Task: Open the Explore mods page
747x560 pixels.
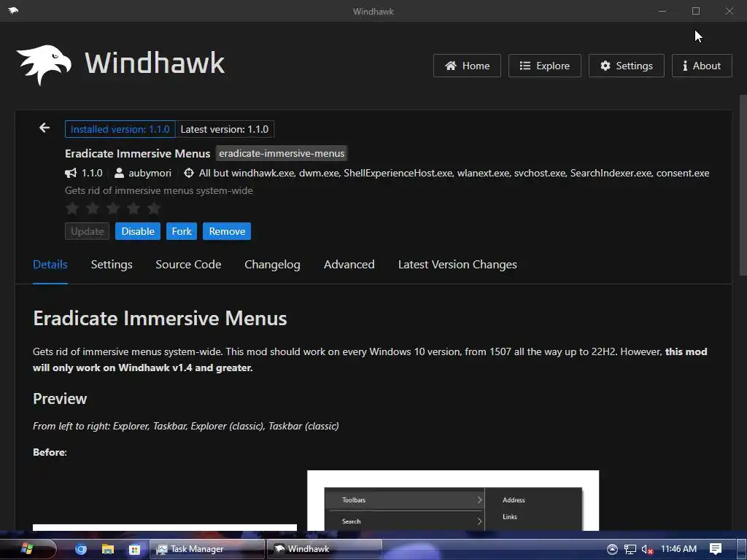Action: (544, 66)
